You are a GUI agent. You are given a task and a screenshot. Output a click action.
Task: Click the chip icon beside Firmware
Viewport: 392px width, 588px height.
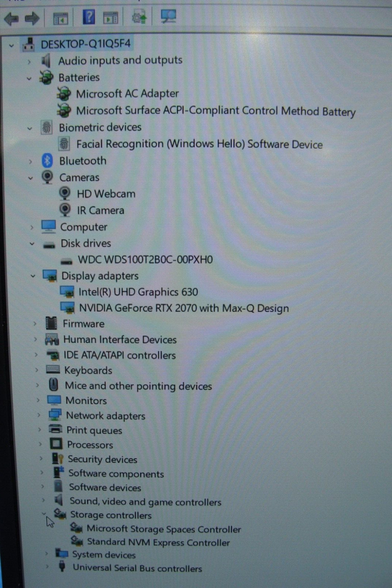[x=51, y=323]
